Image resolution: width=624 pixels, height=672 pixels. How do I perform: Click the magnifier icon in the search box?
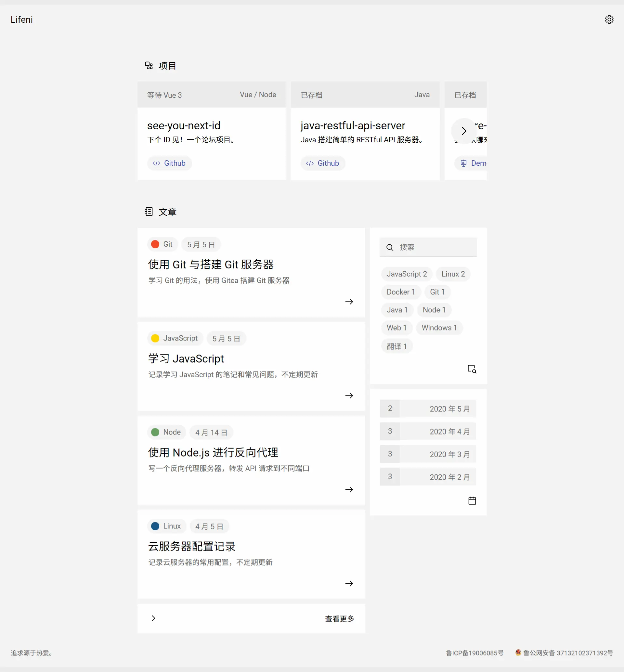(x=390, y=247)
